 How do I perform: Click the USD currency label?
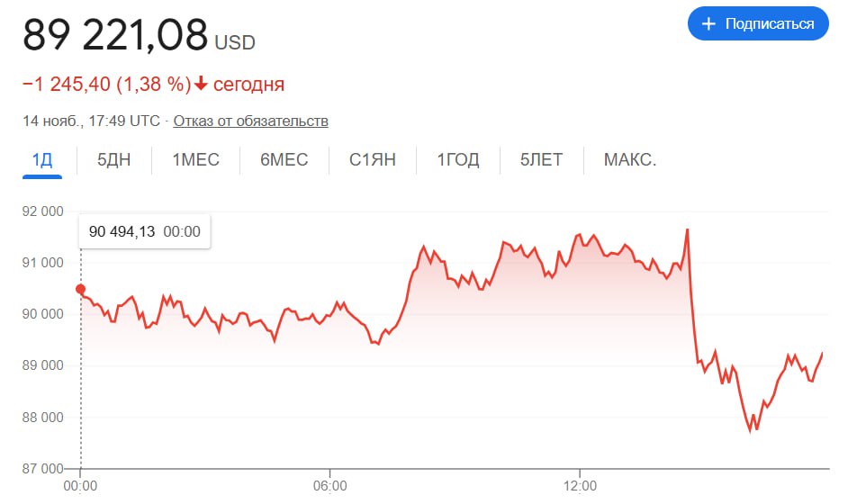[x=234, y=42]
